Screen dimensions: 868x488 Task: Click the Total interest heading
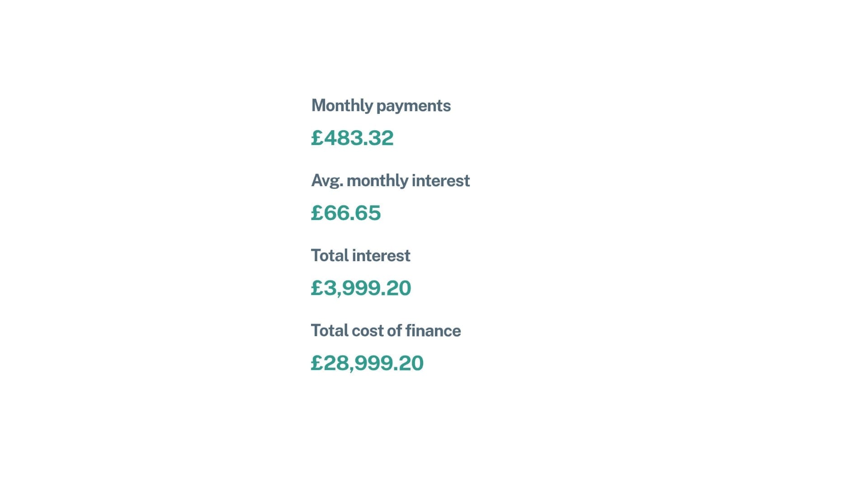pos(361,256)
